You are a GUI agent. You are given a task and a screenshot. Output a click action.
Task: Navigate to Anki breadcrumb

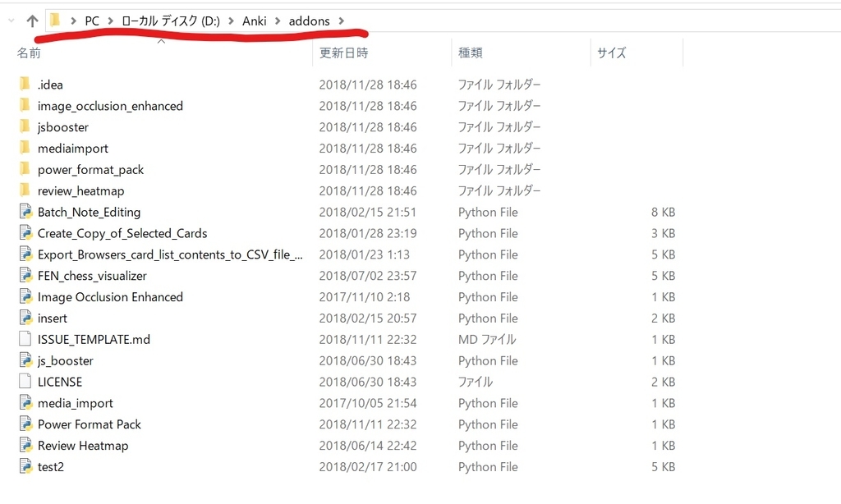click(x=255, y=21)
